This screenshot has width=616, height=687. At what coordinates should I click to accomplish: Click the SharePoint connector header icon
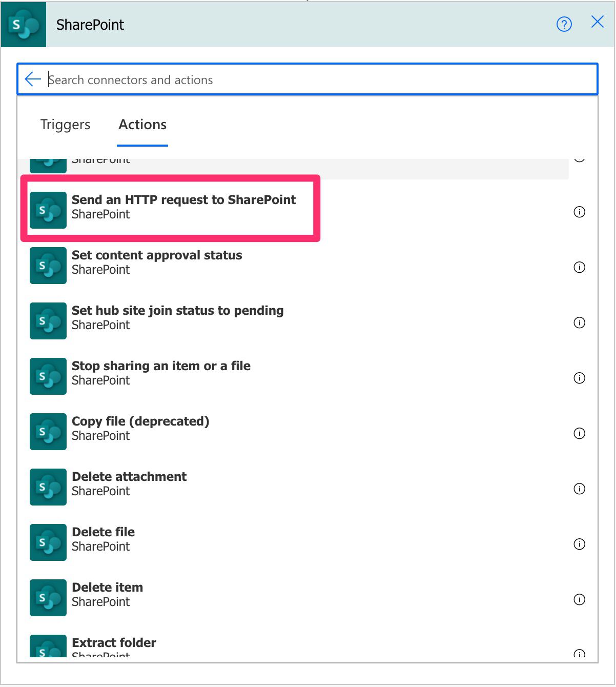coord(23,24)
